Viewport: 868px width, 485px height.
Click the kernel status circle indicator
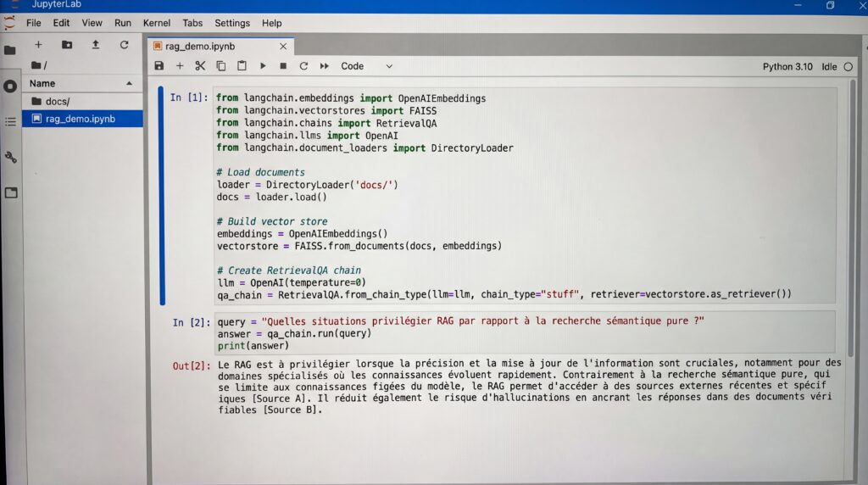pos(848,66)
